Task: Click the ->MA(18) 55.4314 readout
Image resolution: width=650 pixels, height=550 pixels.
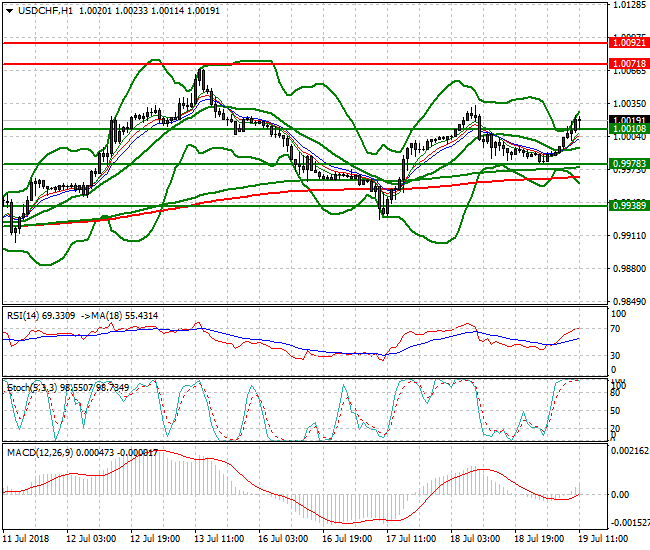Action: coord(119,316)
